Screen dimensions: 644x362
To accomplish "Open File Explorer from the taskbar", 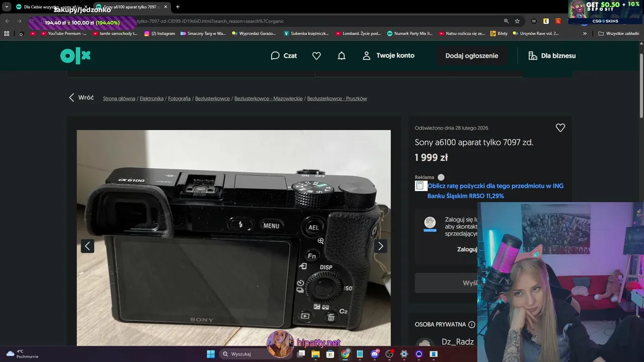I will [x=315, y=354].
